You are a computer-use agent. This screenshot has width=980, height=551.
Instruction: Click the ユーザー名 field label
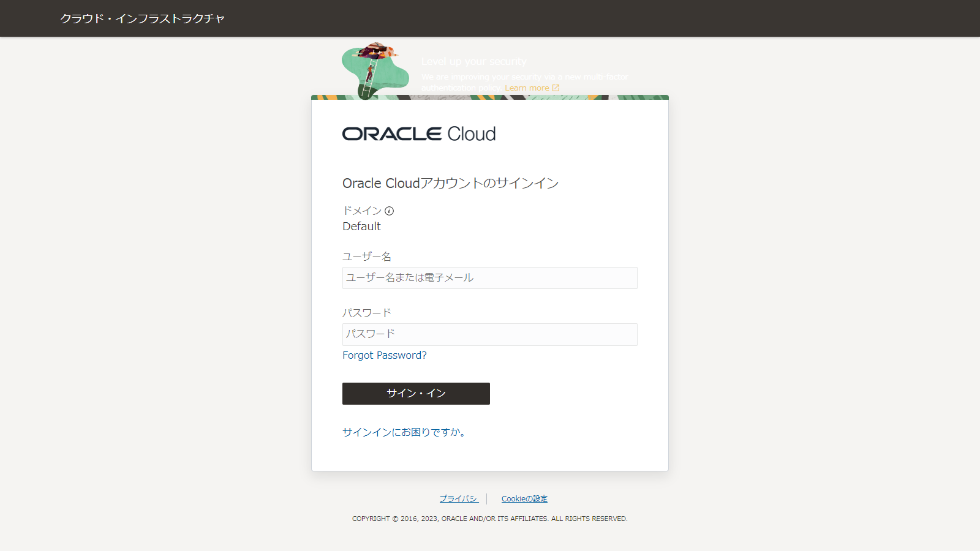pos(367,257)
